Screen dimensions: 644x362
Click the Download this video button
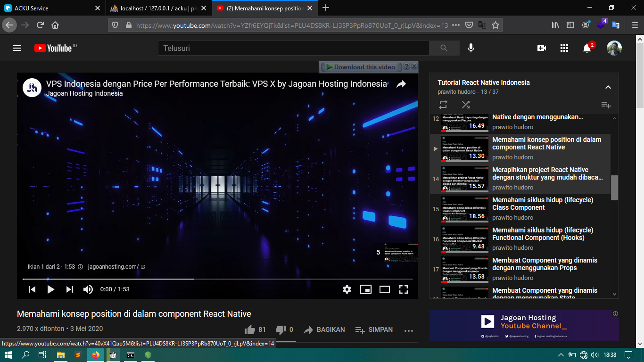[x=361, y=67]
